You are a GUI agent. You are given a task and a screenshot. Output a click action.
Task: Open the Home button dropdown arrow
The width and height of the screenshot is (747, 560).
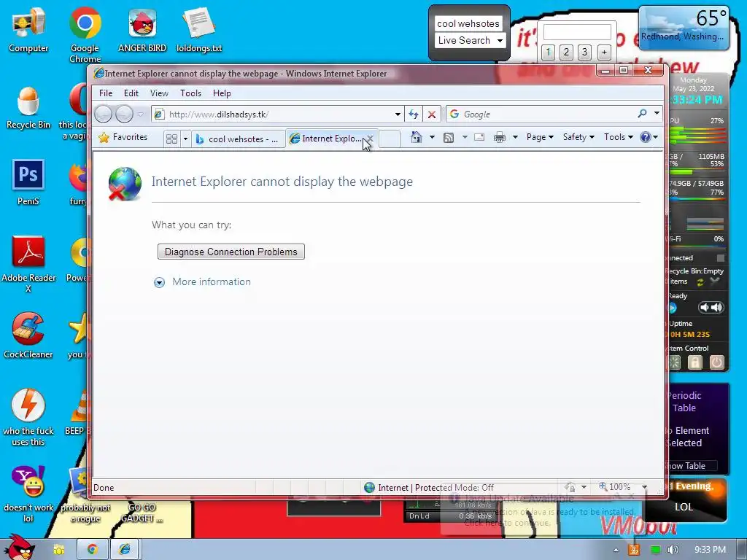[x=432, y=137]
